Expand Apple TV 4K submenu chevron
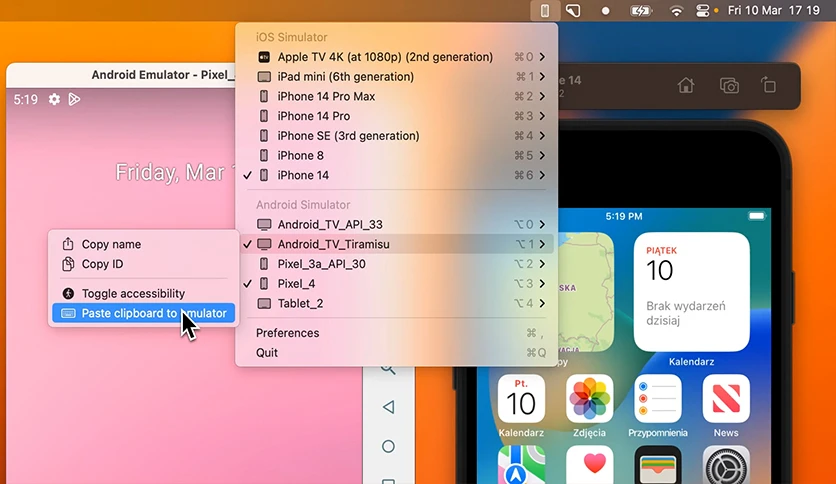836x484 pixels. click(542, 57)
